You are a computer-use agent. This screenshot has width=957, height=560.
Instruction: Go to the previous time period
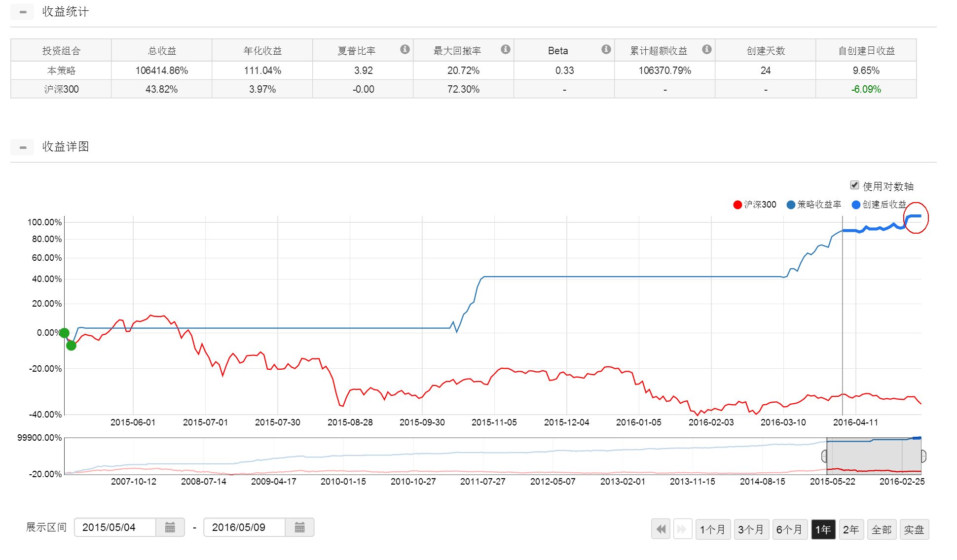click(x=661, y=529)
